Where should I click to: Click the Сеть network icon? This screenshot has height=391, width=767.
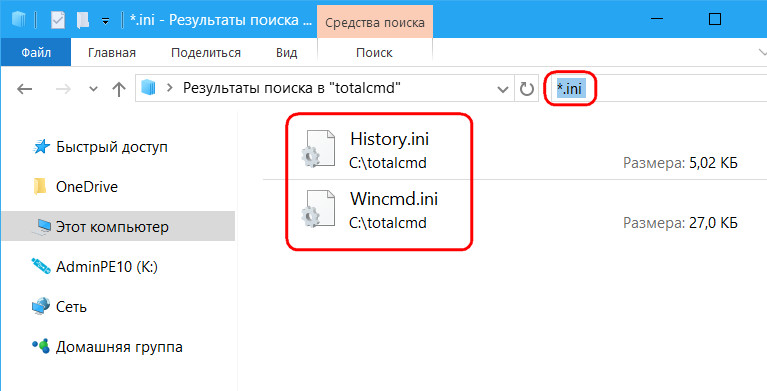(x=41, y=306)
